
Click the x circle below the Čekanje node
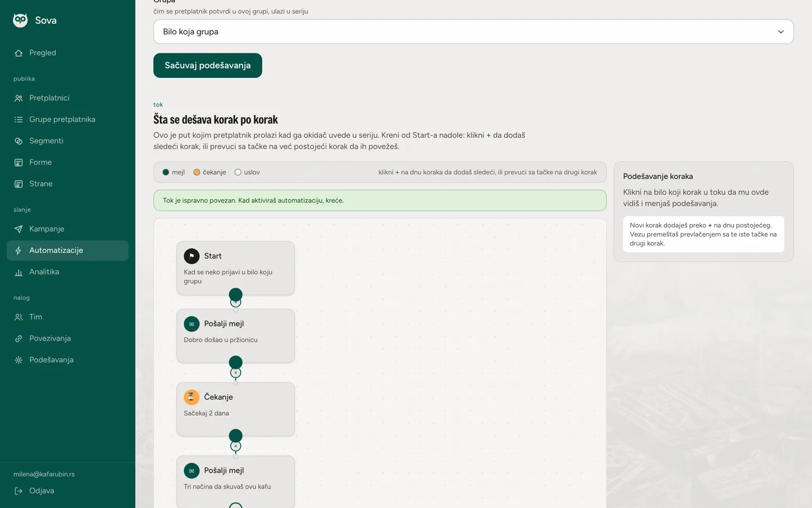click(x=236, y=446)
